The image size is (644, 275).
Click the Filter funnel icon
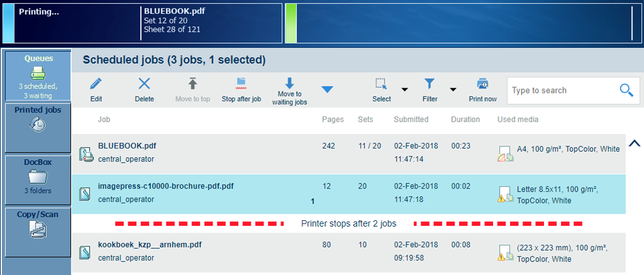(x=429, y=84)
